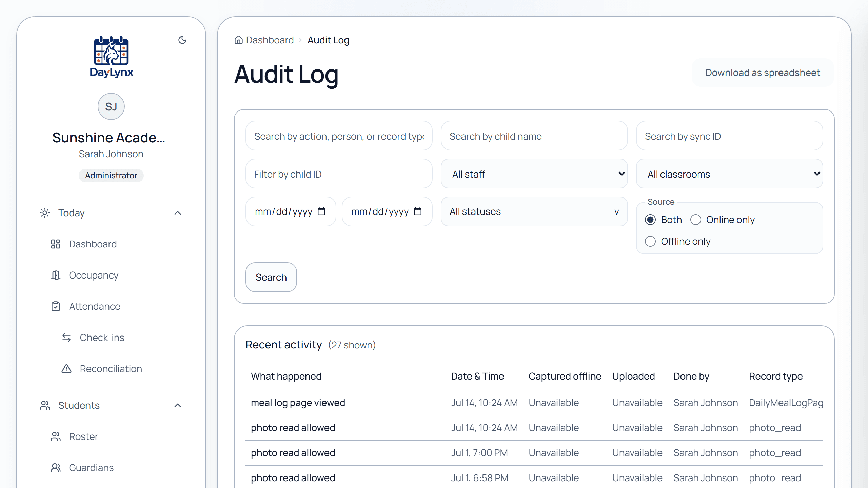Select the meal log page viewed row
Image resolution: width=868 pixels, height=488 pixels.
click(x=534, y=403)
